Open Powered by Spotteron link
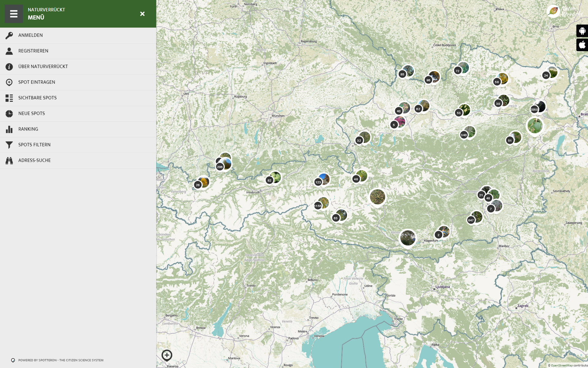The height and width of the screenshot is (368, 588). coord(61,360)
